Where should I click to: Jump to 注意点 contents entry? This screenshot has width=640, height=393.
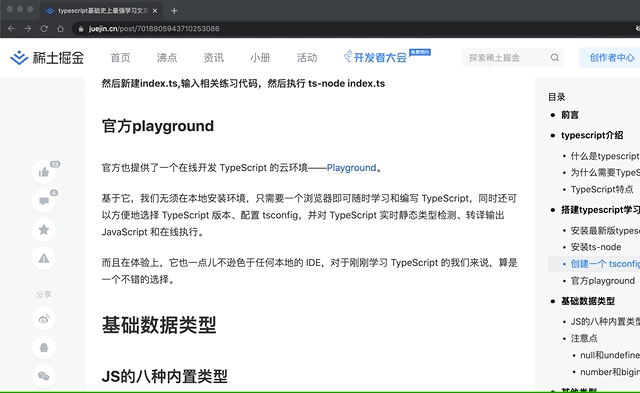click(584, 338)
